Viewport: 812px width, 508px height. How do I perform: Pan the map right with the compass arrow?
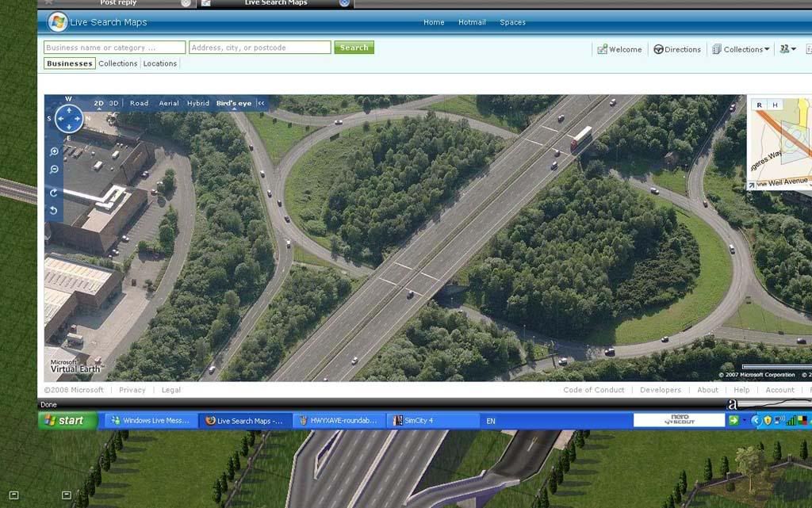point(77,118)
